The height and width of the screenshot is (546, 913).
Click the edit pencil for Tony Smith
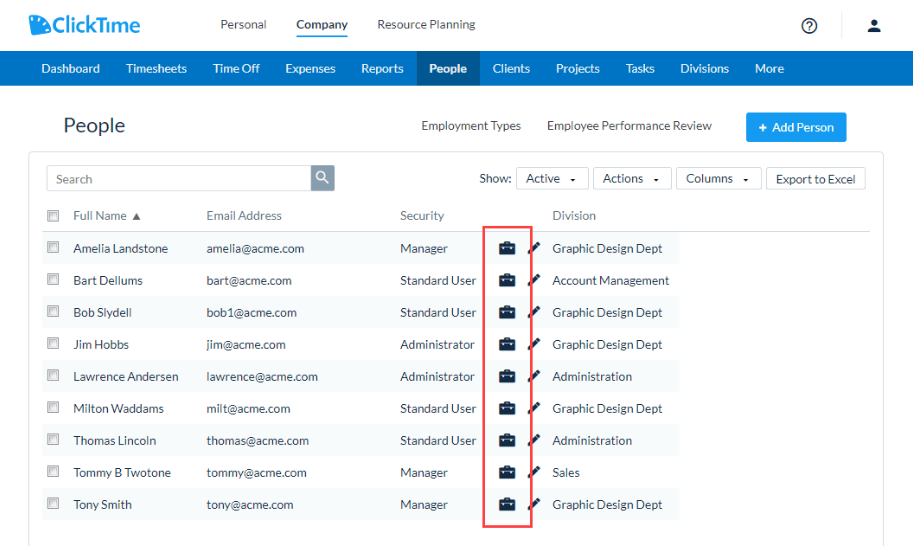click(534, 504)
